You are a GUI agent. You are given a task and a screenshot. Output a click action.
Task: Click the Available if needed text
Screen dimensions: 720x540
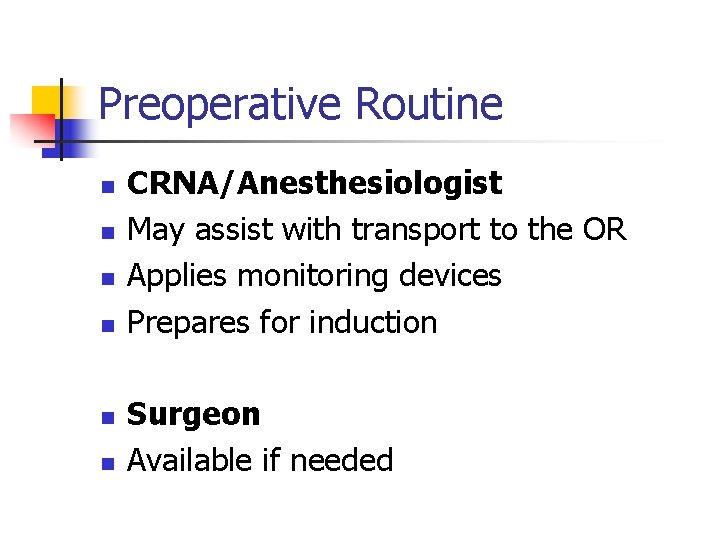260,459
